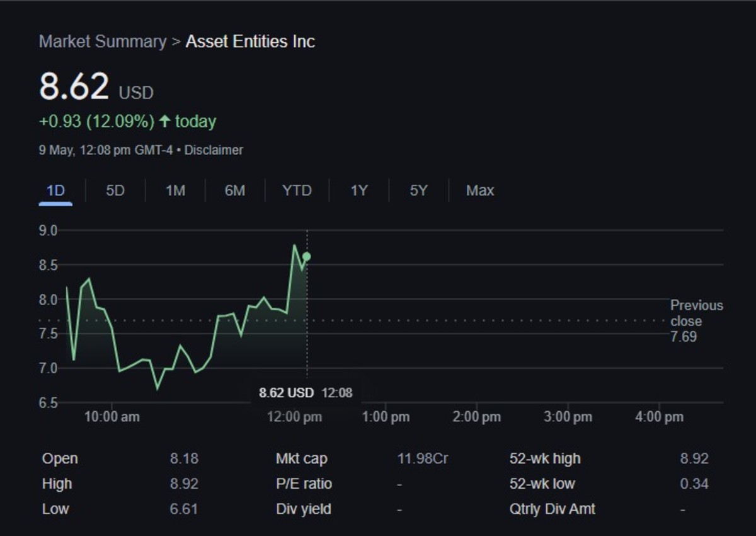Open the 6M price history tab
The width and height of the screenshot is (756, 536).
[x=234, y=190]
